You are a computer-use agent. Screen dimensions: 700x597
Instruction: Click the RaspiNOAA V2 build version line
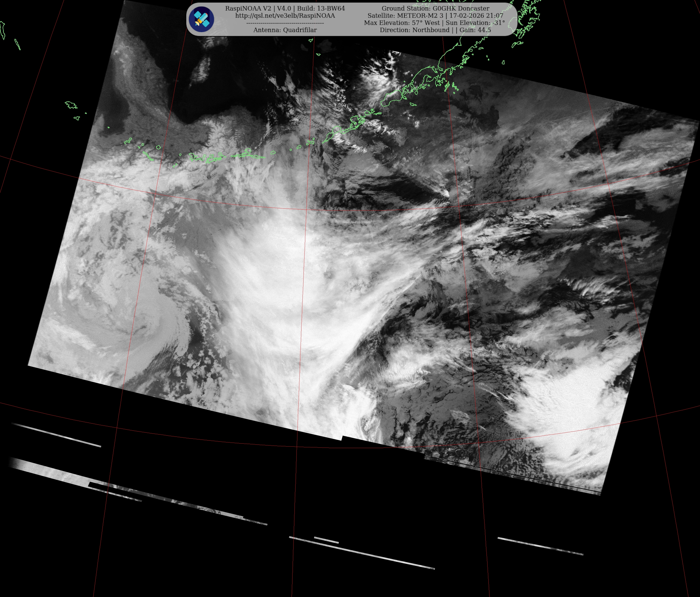click(x=285, y=9)
